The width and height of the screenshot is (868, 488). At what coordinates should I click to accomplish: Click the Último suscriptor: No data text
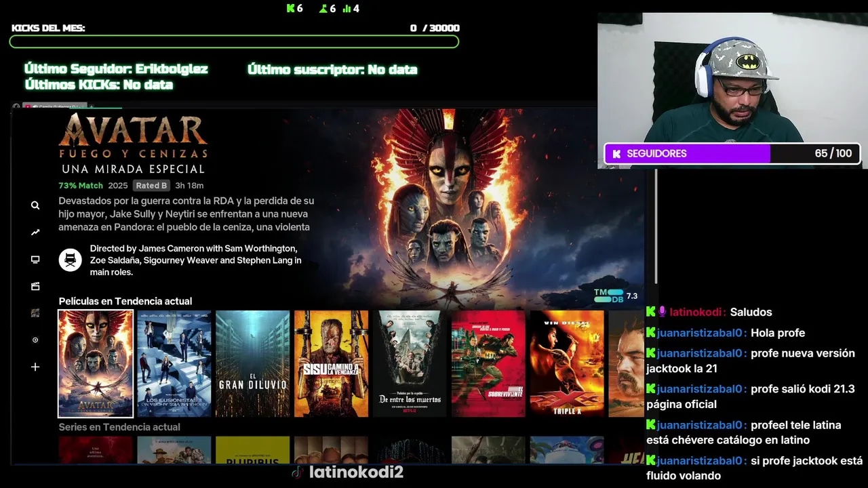(332, 69)
